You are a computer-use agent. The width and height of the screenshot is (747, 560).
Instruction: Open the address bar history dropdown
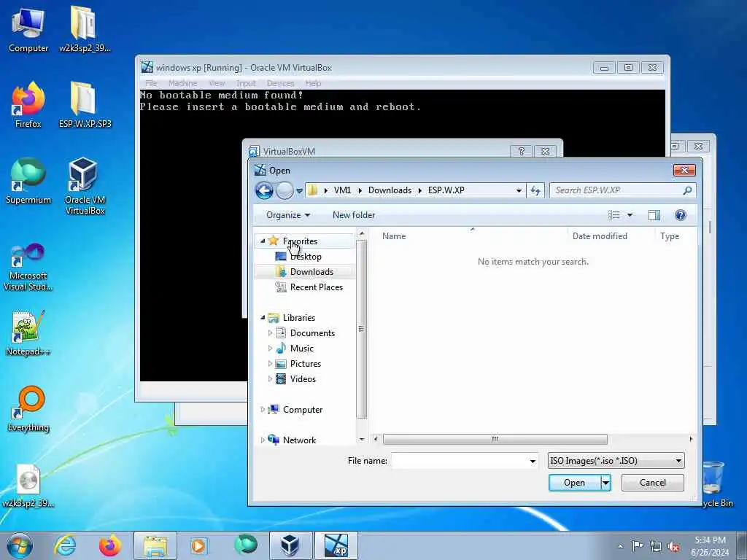point(519,190)
